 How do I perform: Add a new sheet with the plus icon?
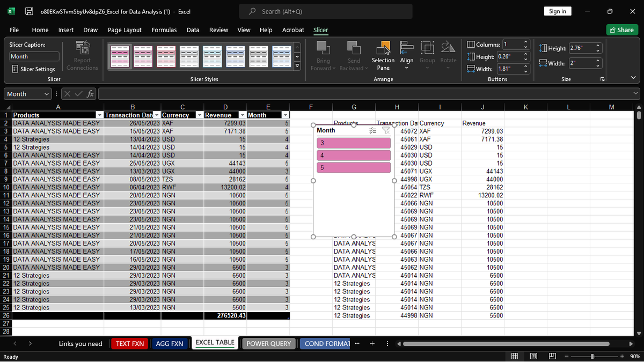pos(372,344)
